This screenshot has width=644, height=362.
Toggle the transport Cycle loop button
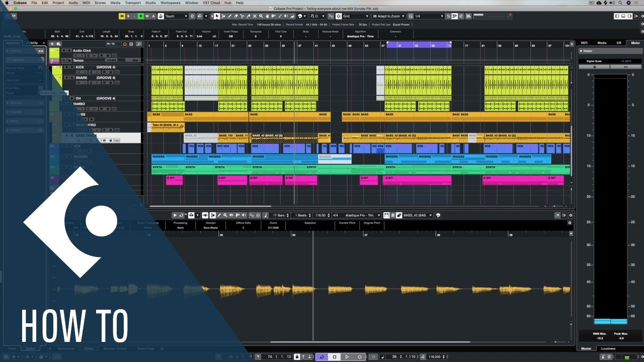pyautogui.click(x=322, y=356)
